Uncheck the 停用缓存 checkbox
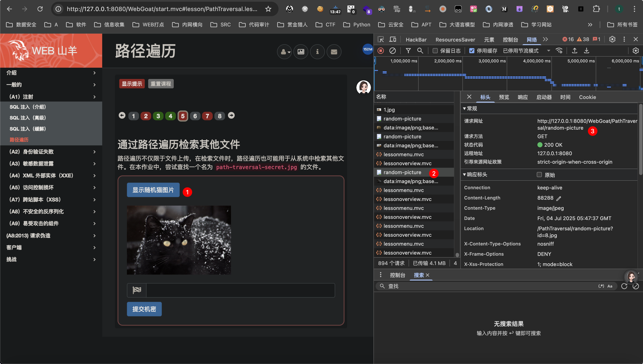The width and height of the screenshot is (643, 364). point(472,51)
